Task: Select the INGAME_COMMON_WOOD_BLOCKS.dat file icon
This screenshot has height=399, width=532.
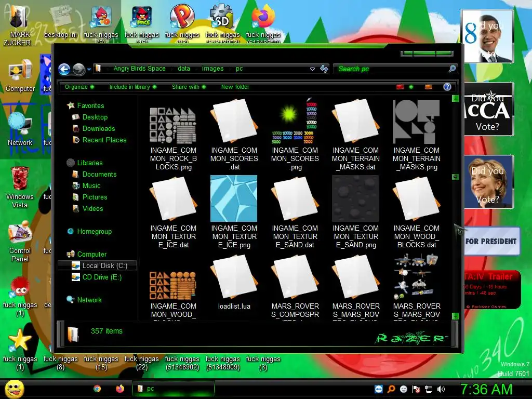Action: (416, 198)
